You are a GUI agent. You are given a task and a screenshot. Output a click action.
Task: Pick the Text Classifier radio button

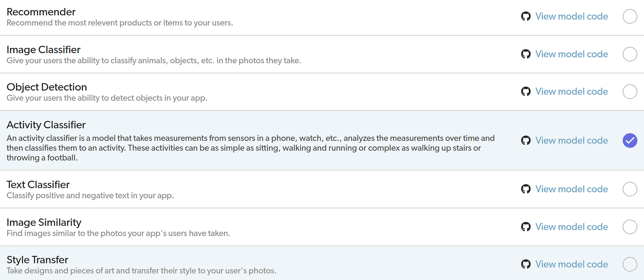click(x=630, y=189)
